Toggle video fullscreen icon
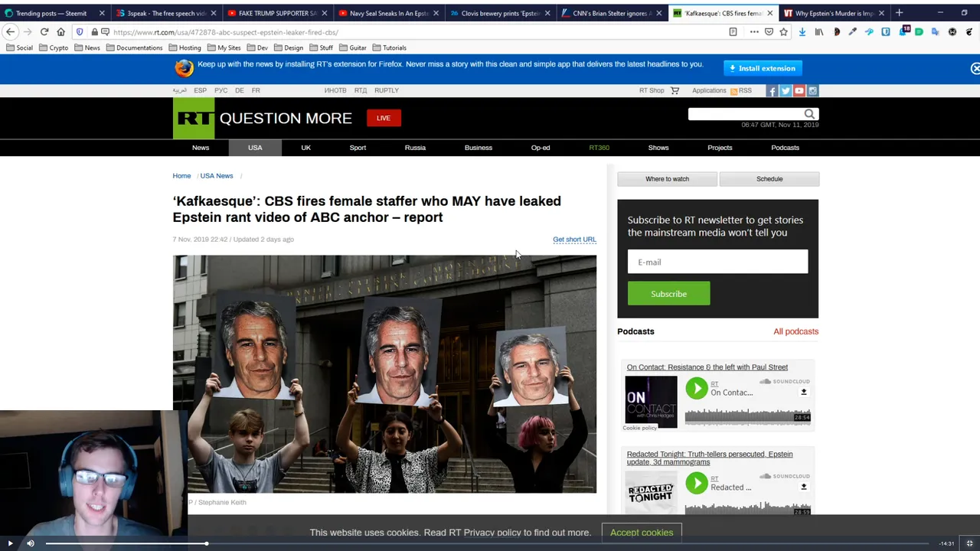Image resolution: width=980 pixels, height=551 pixels. tap(969, 543)
